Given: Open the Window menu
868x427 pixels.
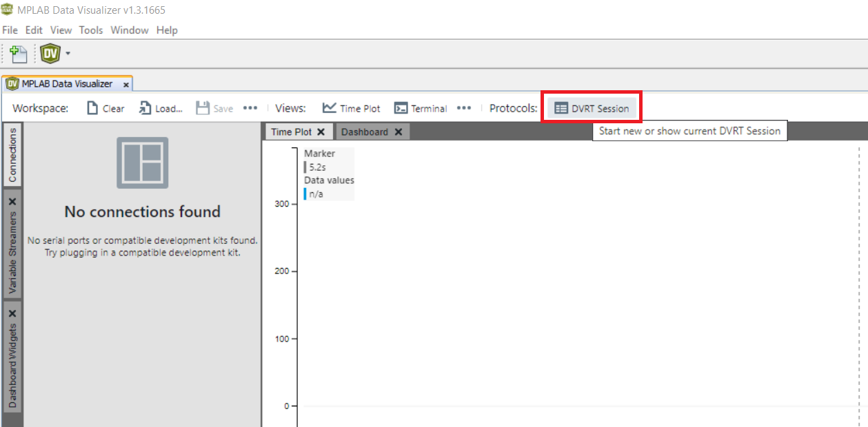Looking at the screenshot, I should (x=130, y=30).
